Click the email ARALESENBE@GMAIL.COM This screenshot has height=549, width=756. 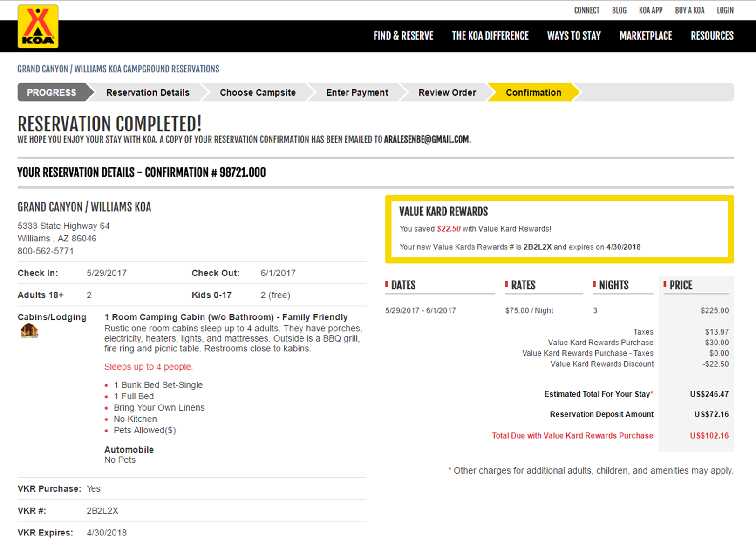coord(427,139)
